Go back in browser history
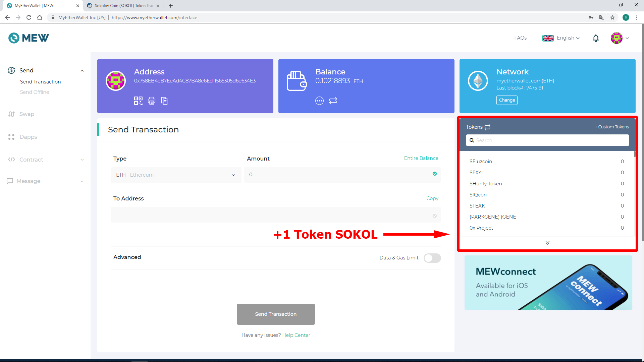Screen dimensions: 644x362 click(7, 17)
